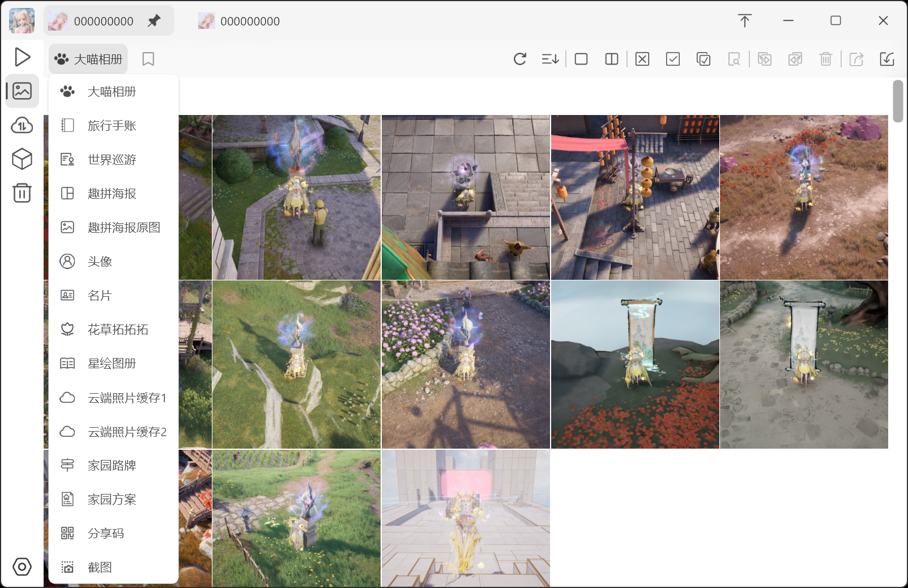Click the pin-window-on-top arrow icon

(x=745, y=21)
